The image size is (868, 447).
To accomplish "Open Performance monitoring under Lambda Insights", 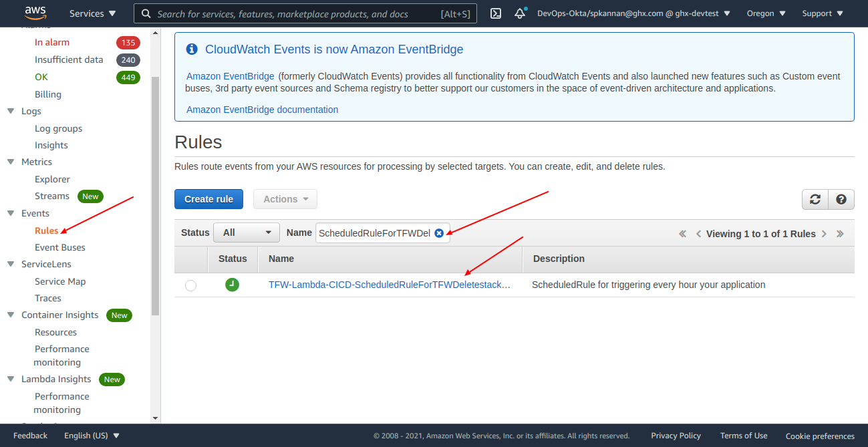I will pos(61,403).
